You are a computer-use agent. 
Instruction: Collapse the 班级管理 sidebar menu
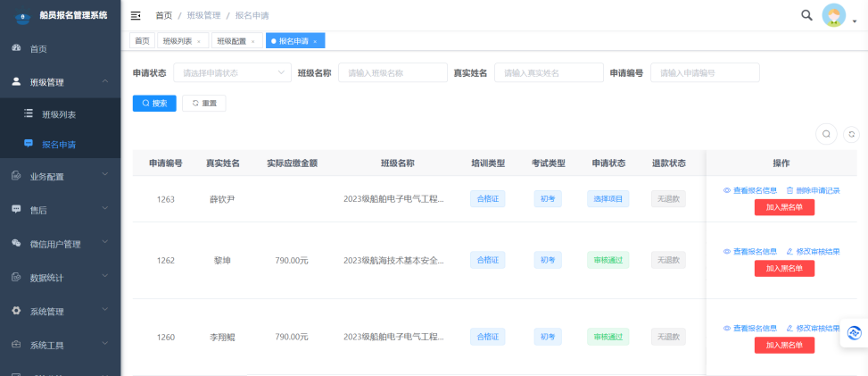click(x=60, y=82)
